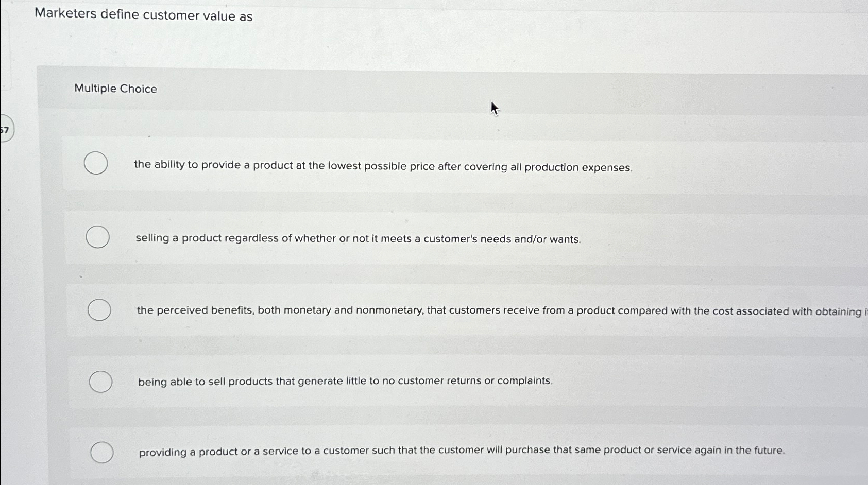Click the Multiple Choice label
Image resolution: width=868 pixels, height=485 pixels.
[x=115, y=89]
